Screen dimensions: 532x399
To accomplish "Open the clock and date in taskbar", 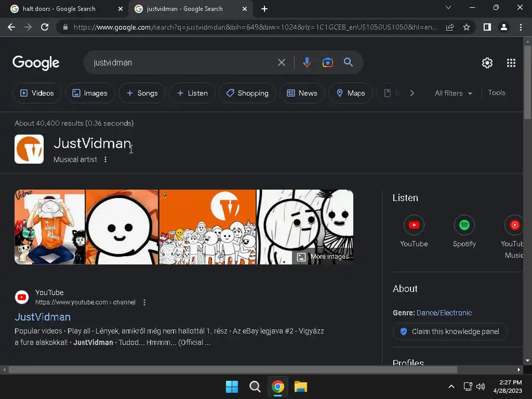I will [508, 387].
